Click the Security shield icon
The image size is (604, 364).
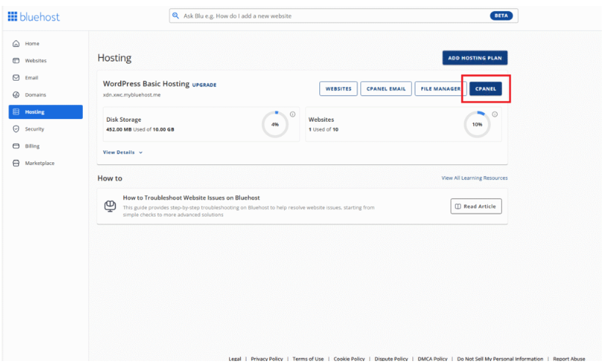click(x=16, y=128)
